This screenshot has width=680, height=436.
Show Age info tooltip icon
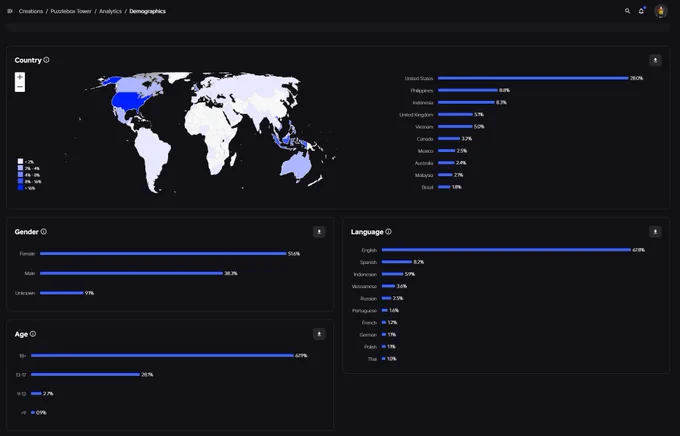click(33, 334)
